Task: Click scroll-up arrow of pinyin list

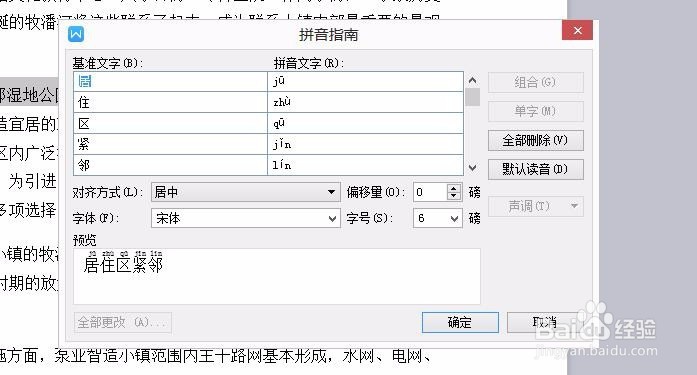Action: tap(473, 80)
